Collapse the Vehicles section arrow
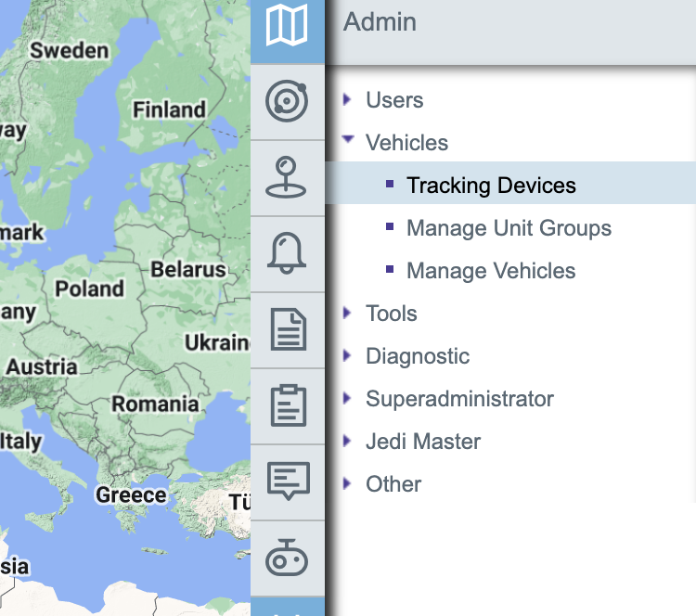The height and width of the screenshot is (616, 696). tap(348, 141)
